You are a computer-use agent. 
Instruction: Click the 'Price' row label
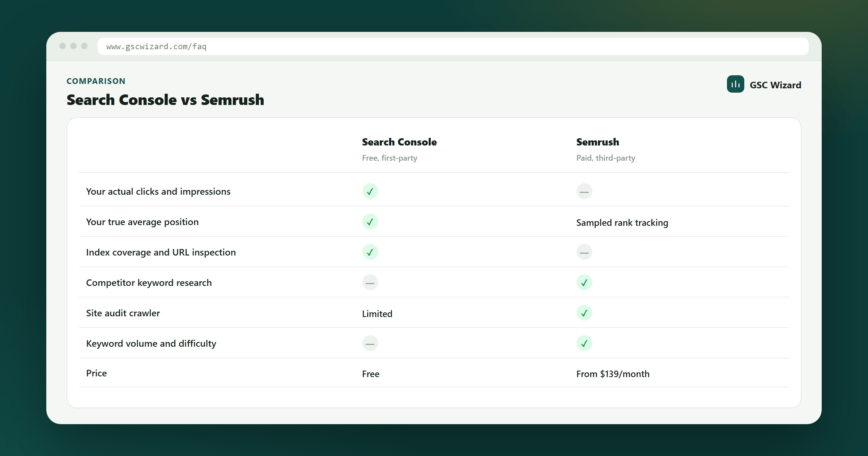[x=96, y=373]
